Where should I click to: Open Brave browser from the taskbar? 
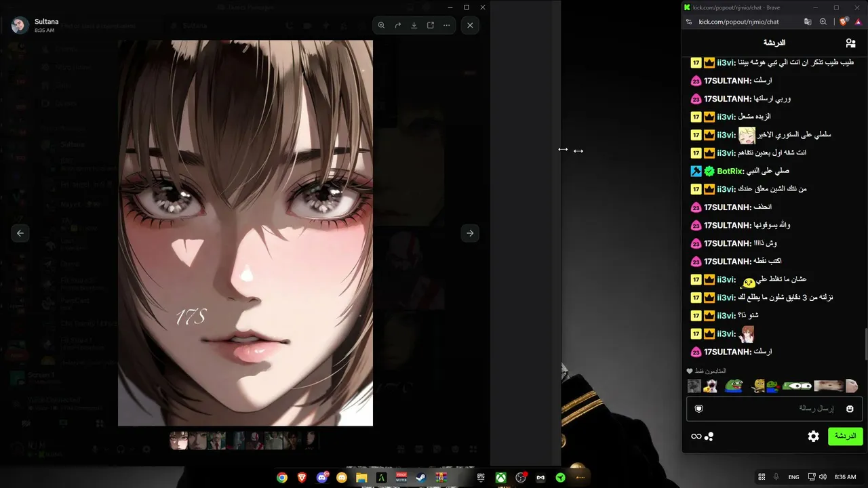(x=302, y=477)
